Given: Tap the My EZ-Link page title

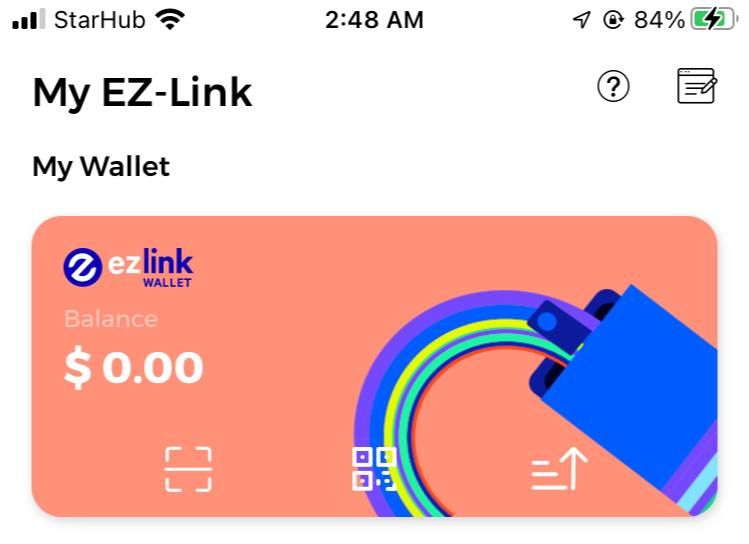Looking at the screenshot, I should pos(142,94).
